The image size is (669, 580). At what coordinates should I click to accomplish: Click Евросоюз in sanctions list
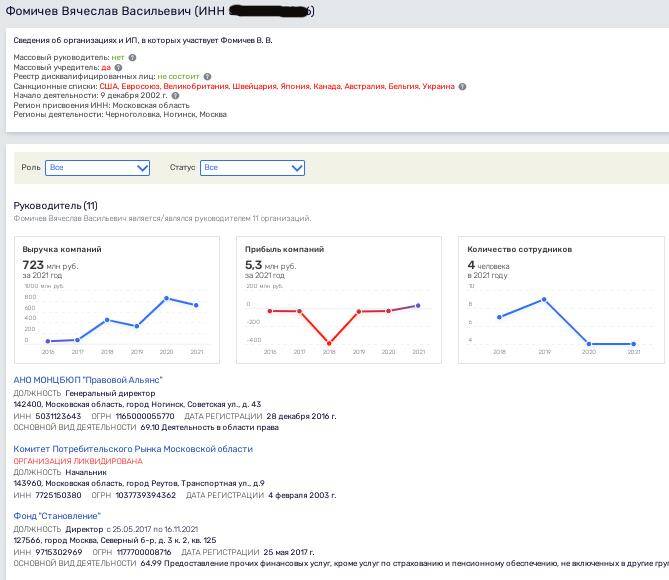pos(139,87)
